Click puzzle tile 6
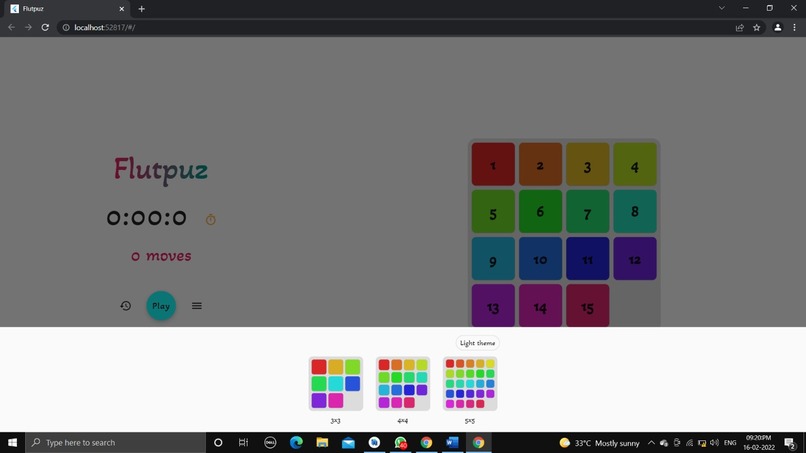The image size is (806, 453). point(540,211)
